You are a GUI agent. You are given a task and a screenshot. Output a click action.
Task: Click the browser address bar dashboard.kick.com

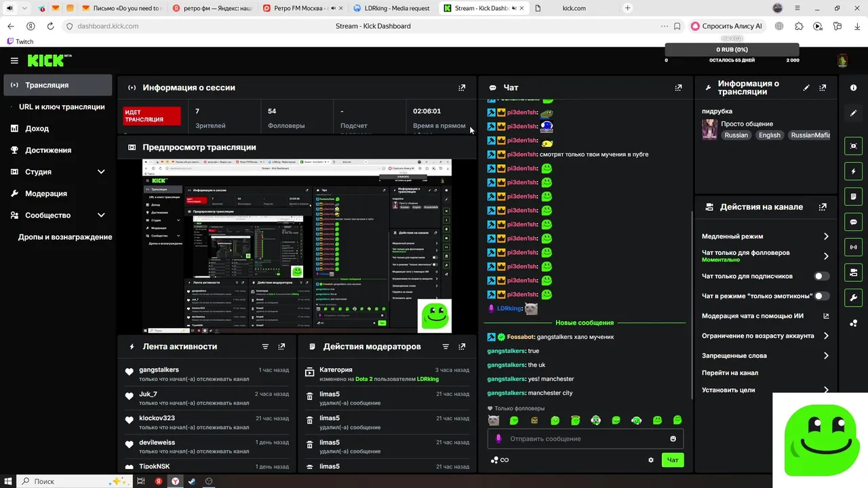coord(108,26)
